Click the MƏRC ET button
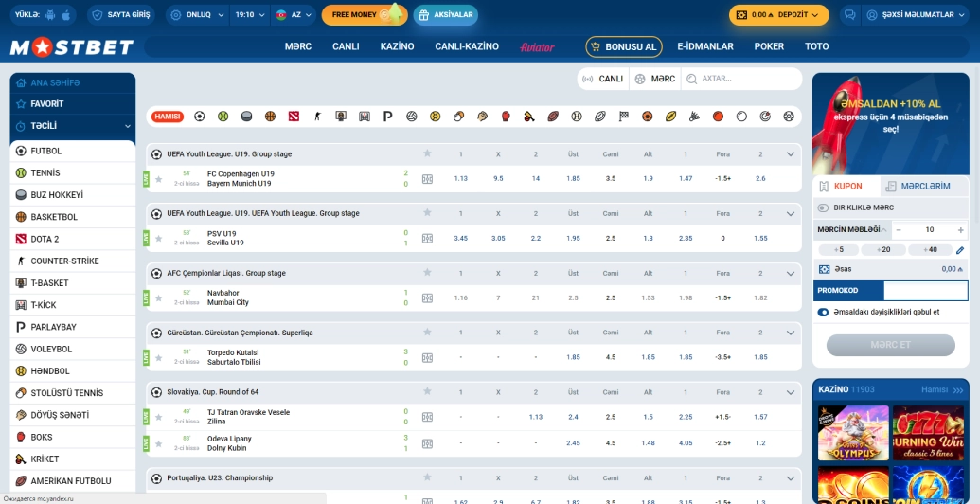Screen dimensions: 980x504 891,345
